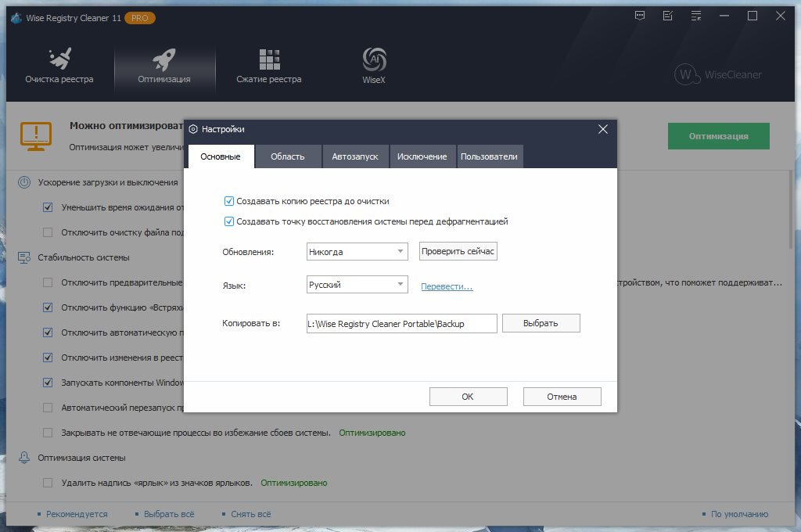
Task: Uncheck Создавать копию реестра до очистки
Action: (x=229, y=201)
